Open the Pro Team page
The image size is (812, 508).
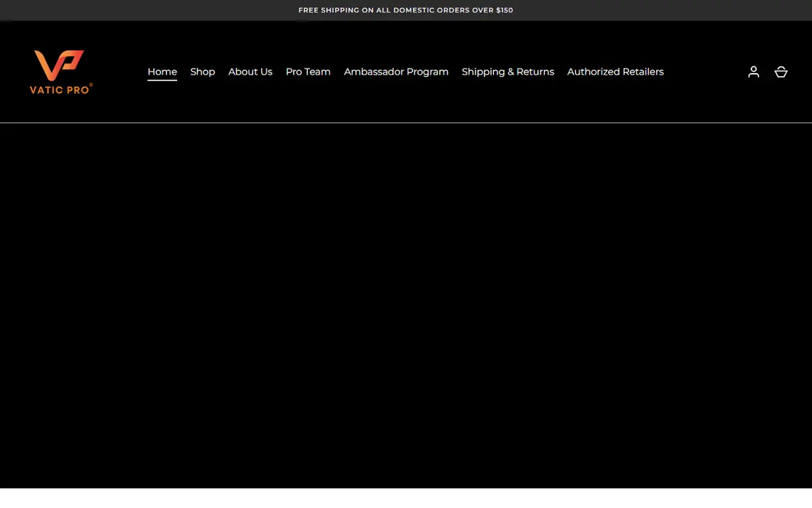point(308,72)
